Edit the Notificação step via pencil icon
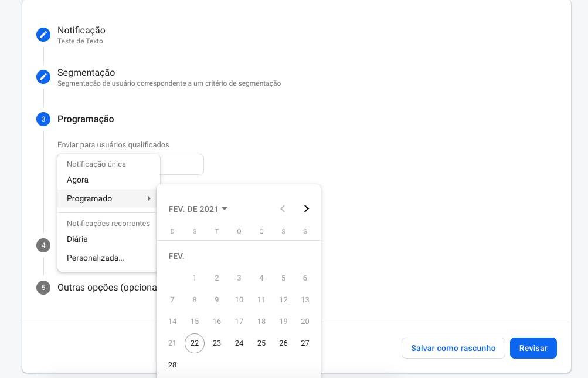This screenshot has height=378, width=588. (43, 34)
